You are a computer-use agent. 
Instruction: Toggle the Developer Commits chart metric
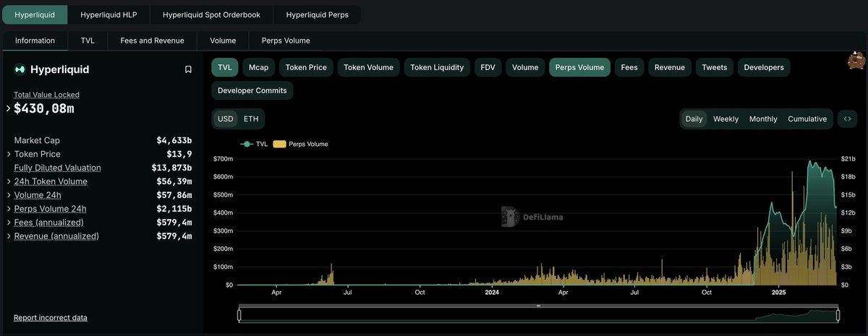tap(252, 90)
